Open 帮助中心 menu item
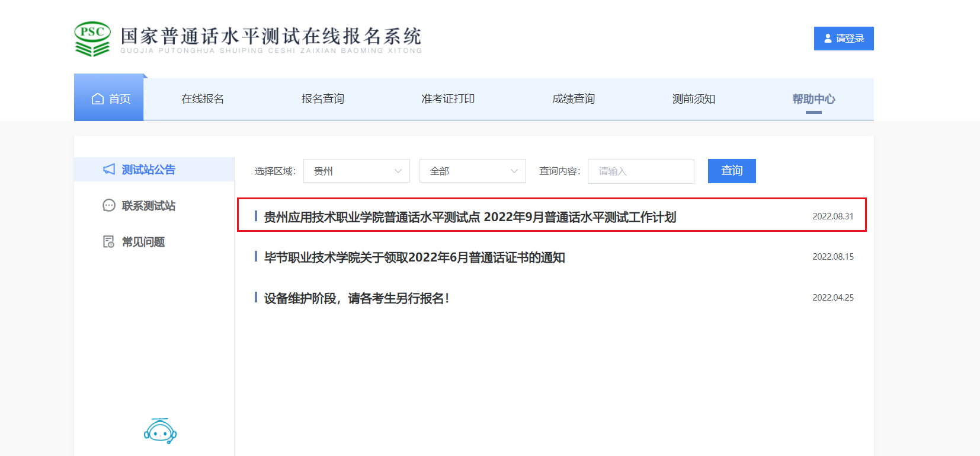Image resolution: width=980 pixels, height=456 pixels. (x=814, y=99)
